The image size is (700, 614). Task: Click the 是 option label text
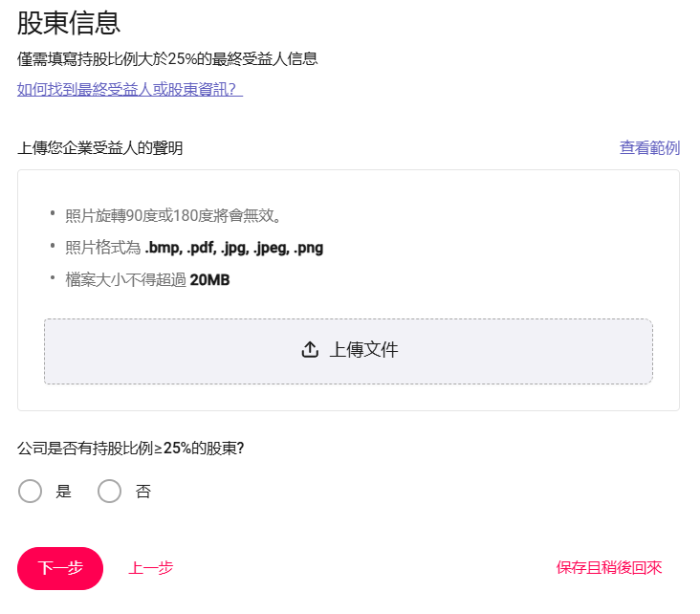point(63,492)
